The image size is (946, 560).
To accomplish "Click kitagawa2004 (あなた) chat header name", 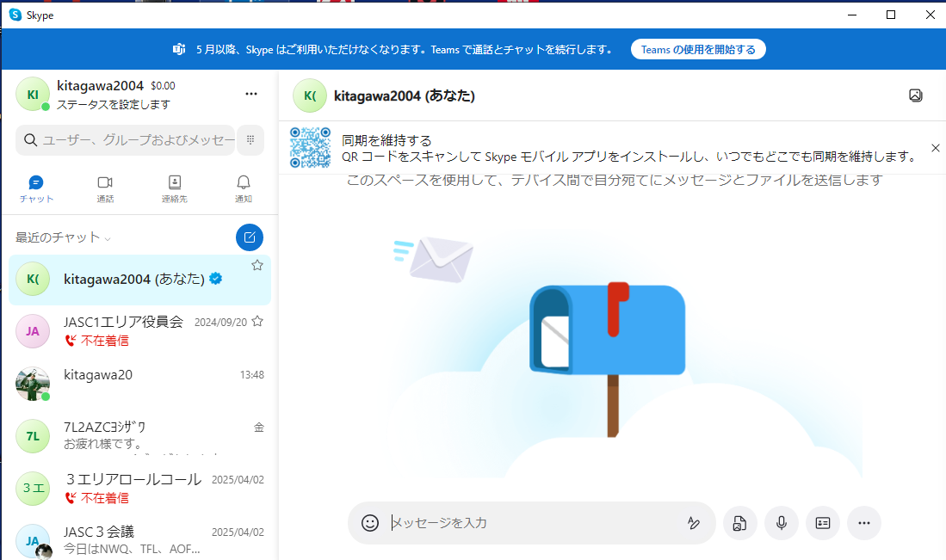I will coord(405,95).
